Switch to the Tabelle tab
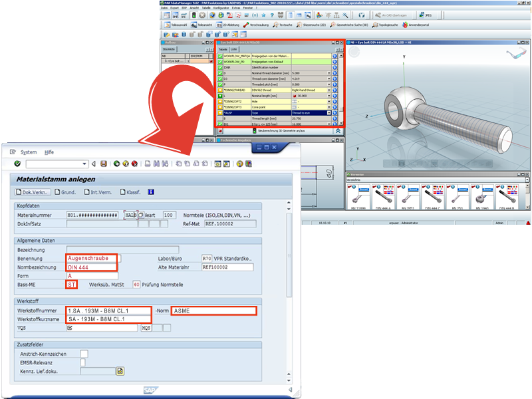The width and height of the screenshot is (532, 399). 223,49
